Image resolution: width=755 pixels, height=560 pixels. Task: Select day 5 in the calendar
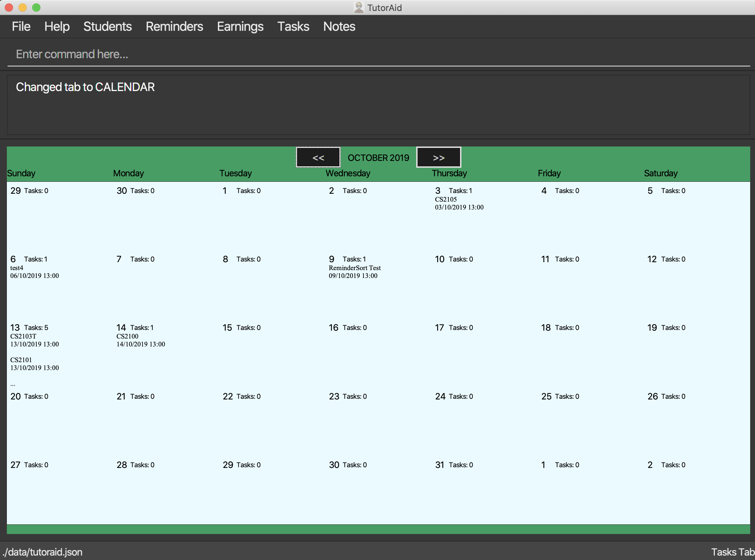650,191
